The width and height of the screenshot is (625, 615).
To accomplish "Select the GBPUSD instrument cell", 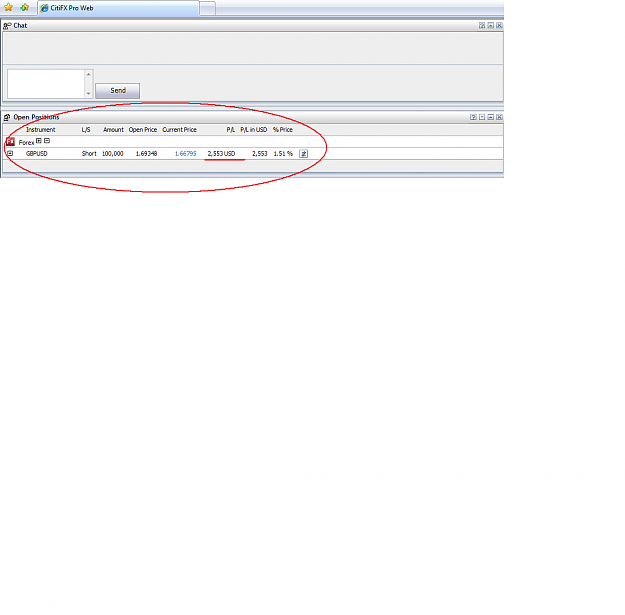I will click(37, 154).
